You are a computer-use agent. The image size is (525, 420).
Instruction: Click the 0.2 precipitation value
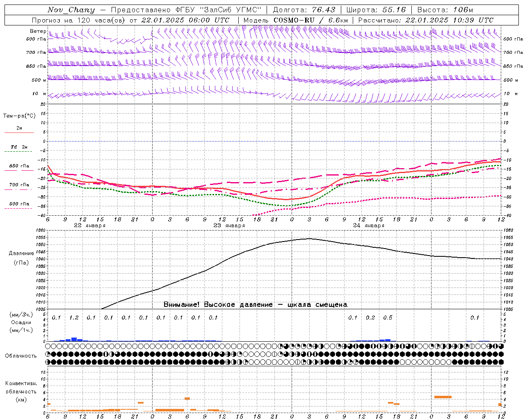[370, 318]
